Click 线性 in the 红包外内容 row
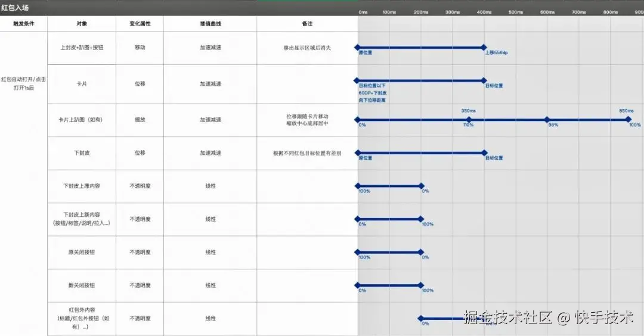The width and height of the screenshot is (644, 336). 210,318
